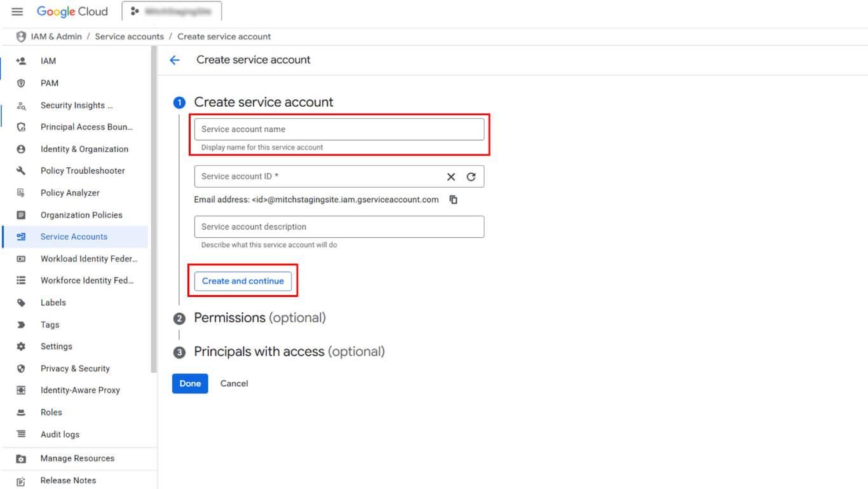Cancel the service account creation
This screenshot has width=868, height=489.
click(x=234, y=383)
